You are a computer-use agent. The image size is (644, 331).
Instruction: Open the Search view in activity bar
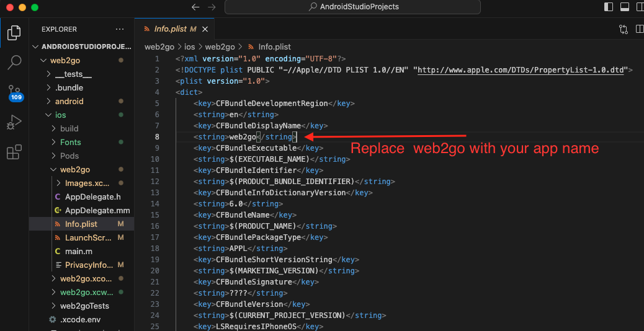pyautogui.click(x=14, y=62)
